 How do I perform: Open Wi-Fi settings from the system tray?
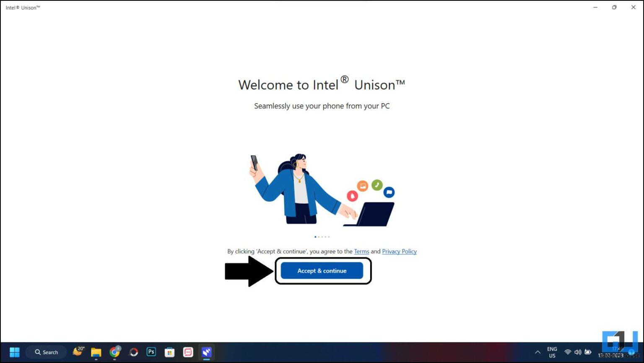click(x=568, y=352)
